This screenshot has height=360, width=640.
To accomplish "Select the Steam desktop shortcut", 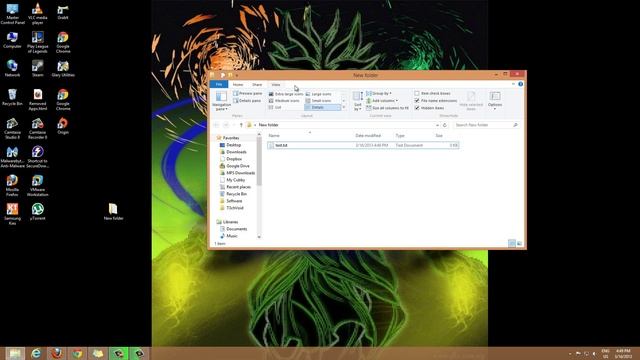I will 38,69.
